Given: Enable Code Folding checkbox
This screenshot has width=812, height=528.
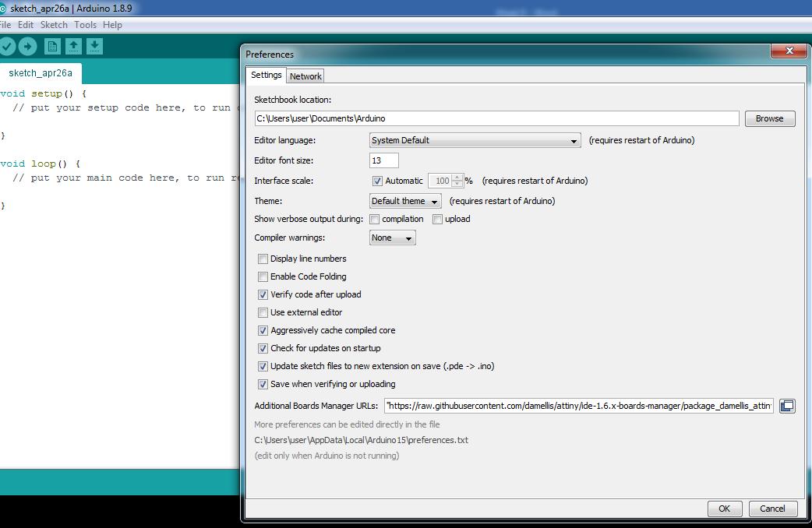Looking at the screenshot, I should (263, 277).
